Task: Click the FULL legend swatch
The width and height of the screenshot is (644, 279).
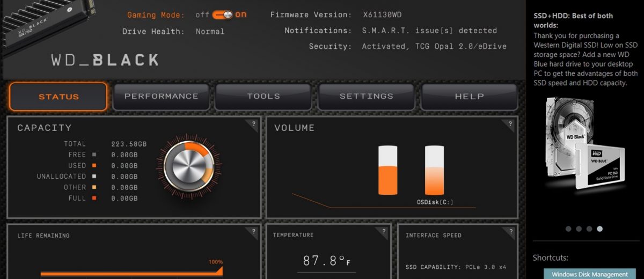Action: 94,198
